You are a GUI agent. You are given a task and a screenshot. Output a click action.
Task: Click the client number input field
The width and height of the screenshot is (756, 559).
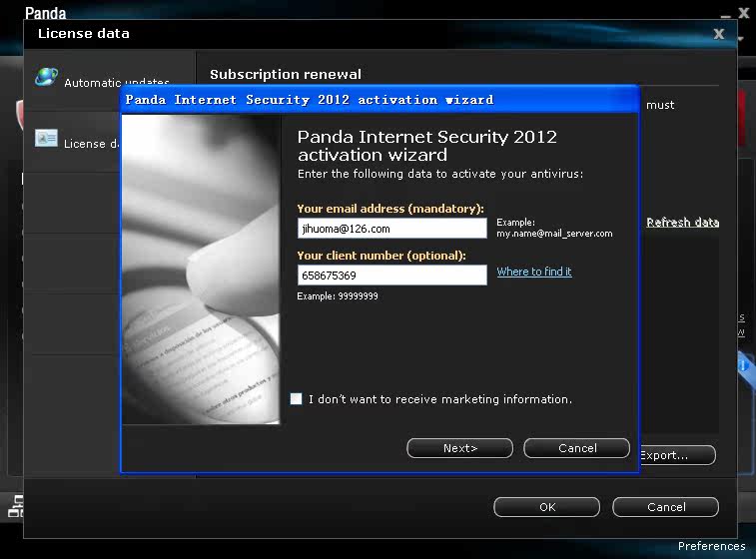pyautogui.click(x=392, y=276)
